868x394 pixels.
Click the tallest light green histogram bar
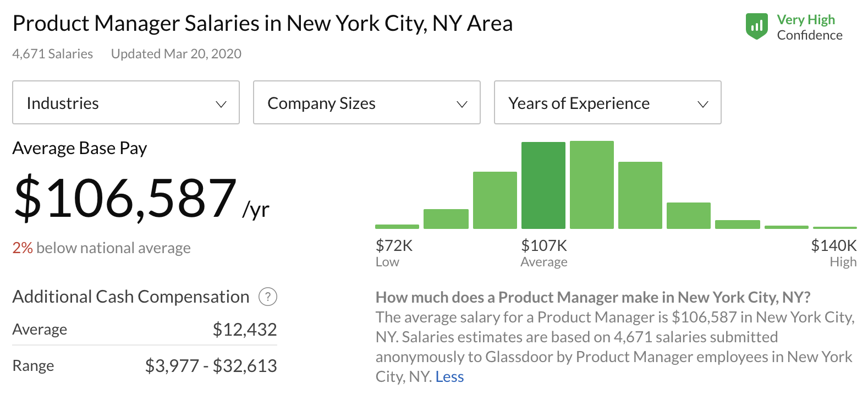click(592, 184)
